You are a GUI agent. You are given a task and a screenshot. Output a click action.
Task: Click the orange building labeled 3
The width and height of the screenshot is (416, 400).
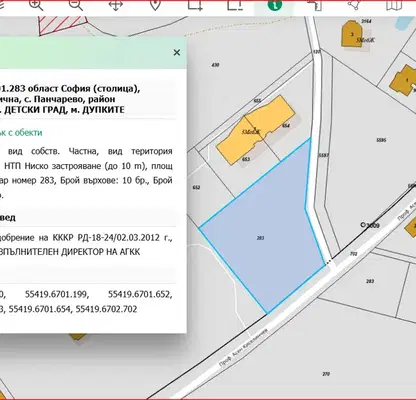click(352, 34)
